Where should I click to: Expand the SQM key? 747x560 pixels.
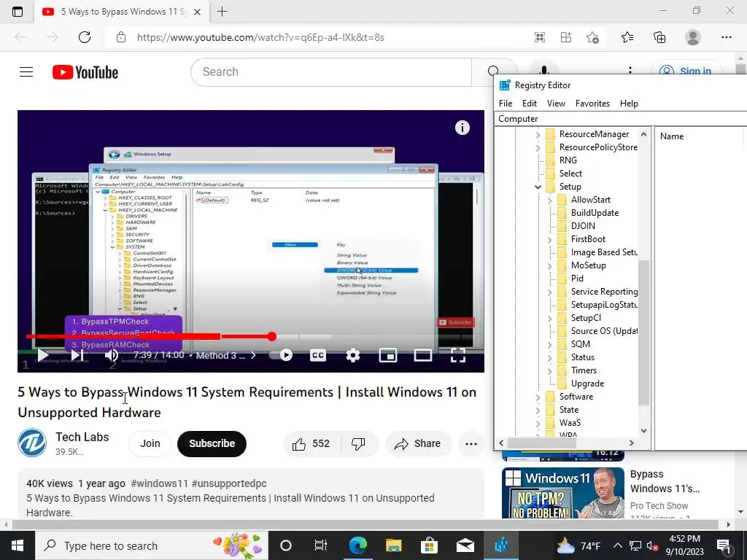coord(549,344)
